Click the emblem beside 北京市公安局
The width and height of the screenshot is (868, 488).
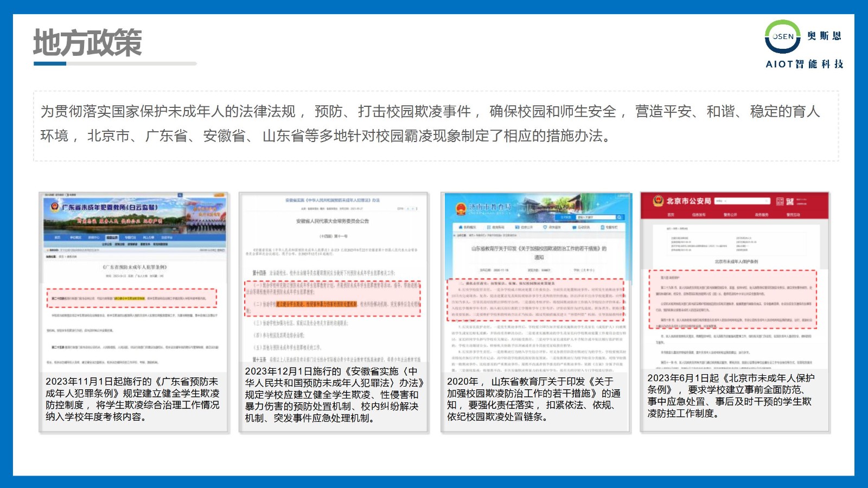tap(658, 201)
